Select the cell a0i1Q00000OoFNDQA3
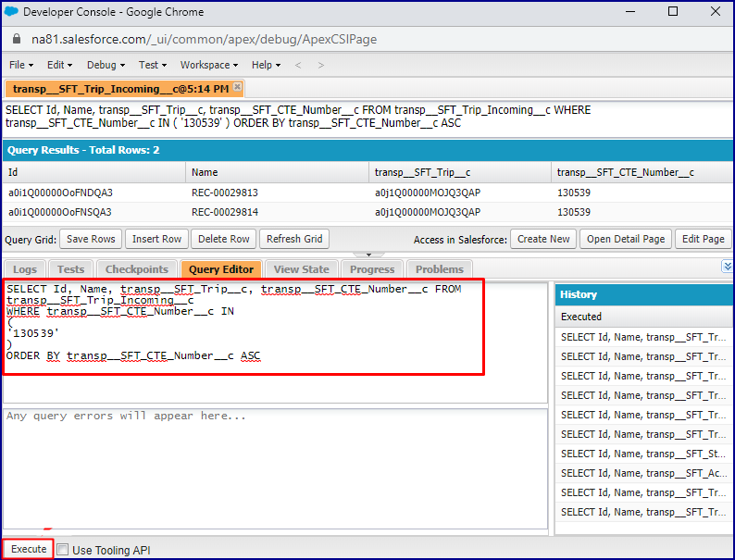735x560 pixels. (94, 193)
